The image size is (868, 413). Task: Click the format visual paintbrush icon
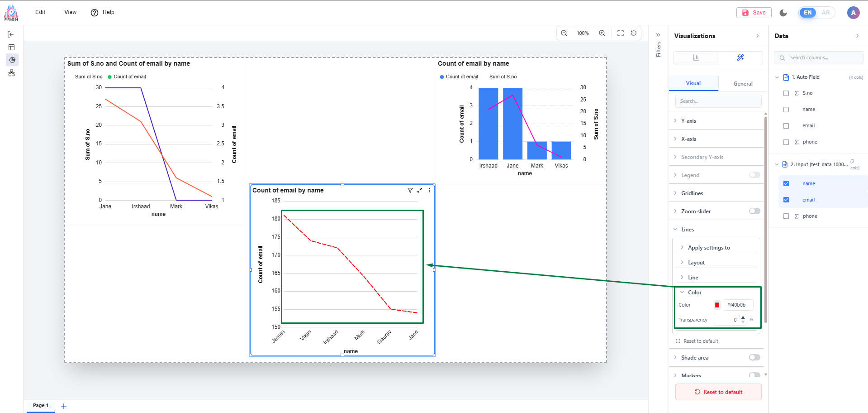740,58
